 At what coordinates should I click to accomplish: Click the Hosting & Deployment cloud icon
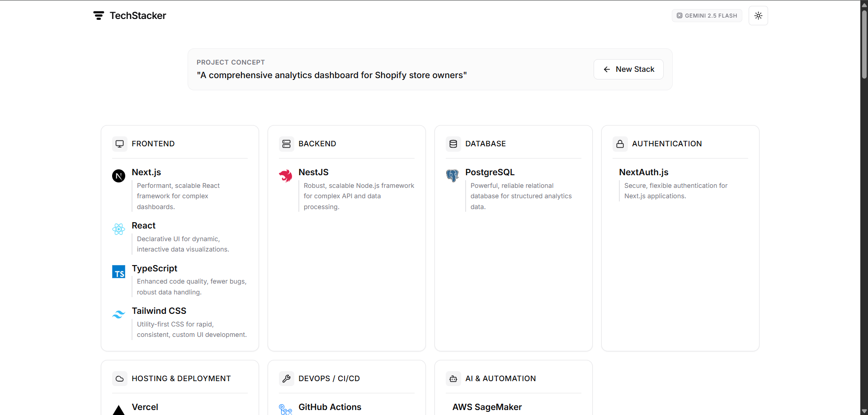pos(119,378)
